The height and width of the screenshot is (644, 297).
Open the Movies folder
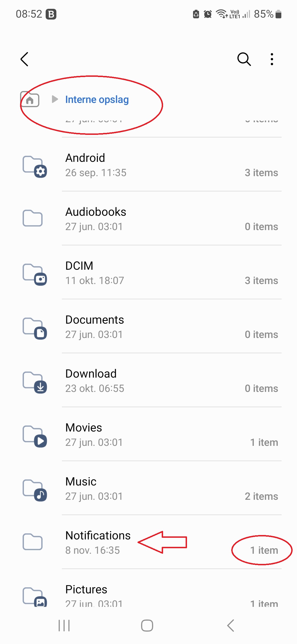click(x=84, y=428)
